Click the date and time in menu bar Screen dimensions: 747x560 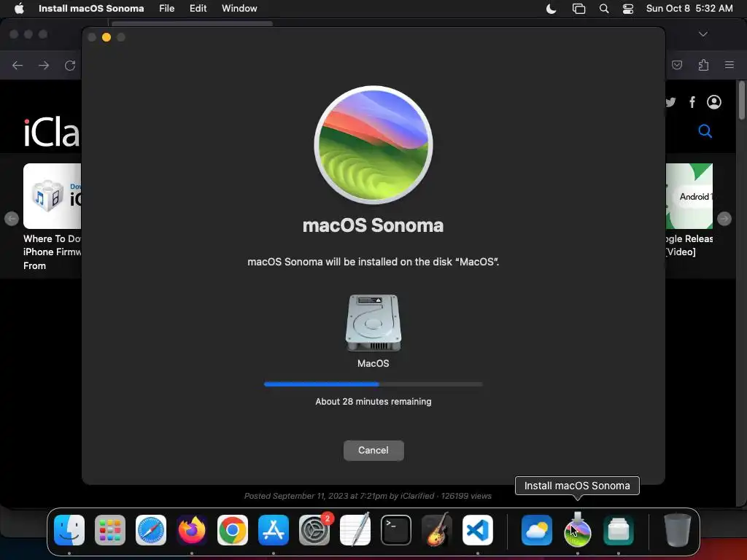[x=689, y=8]
